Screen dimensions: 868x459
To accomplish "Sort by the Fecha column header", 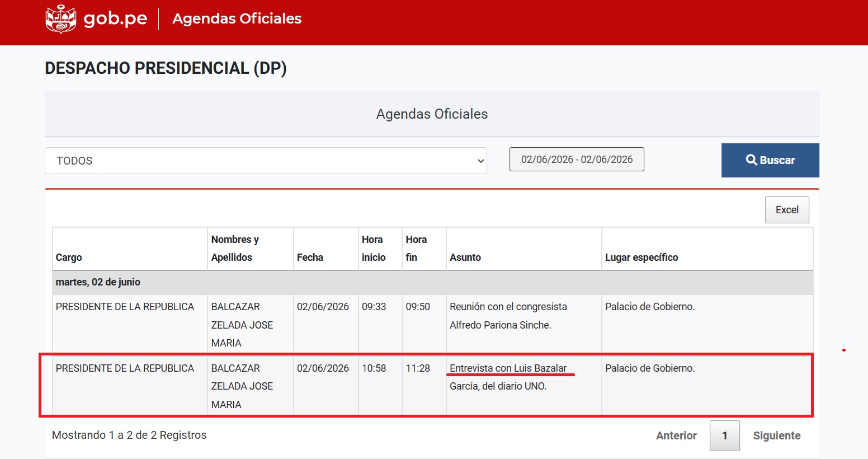I will click(x=326, y=249).
